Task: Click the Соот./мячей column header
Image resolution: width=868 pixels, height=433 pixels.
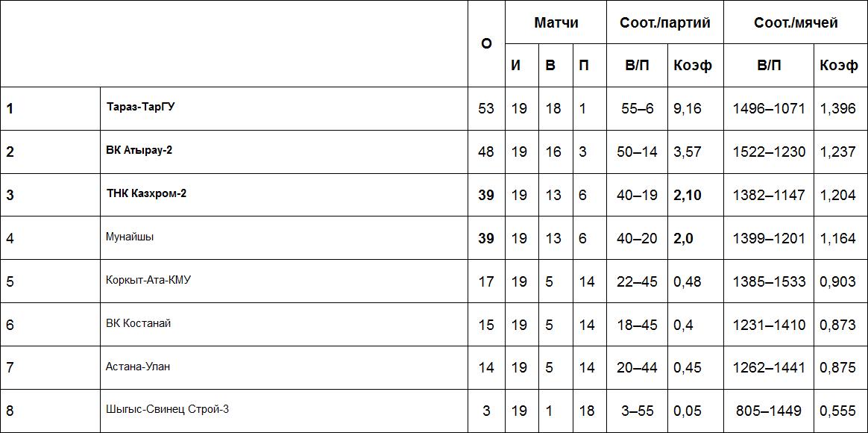Action: tap(796, 22)
